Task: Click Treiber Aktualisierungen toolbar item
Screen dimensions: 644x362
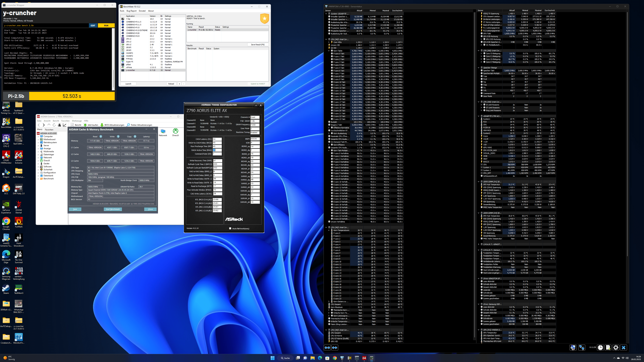Action: 140,125
